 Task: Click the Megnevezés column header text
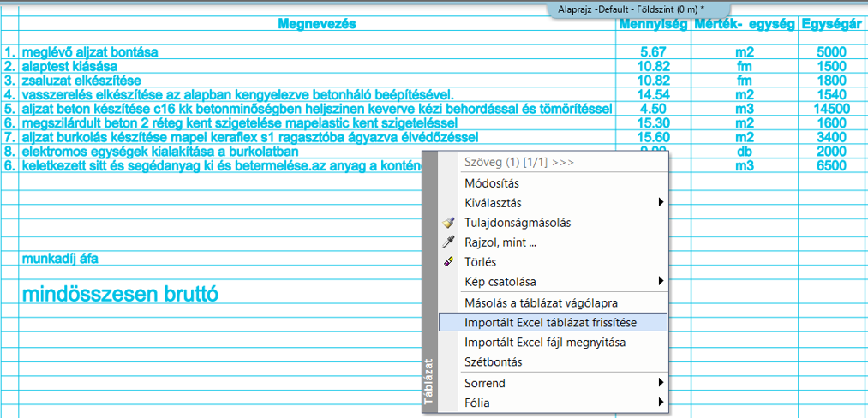coord(317,24)
